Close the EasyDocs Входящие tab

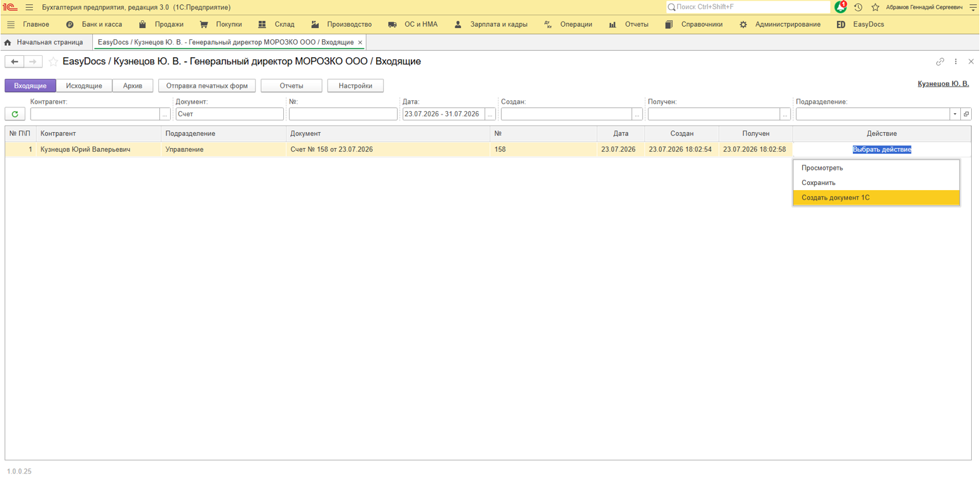[x=360, y=43]
